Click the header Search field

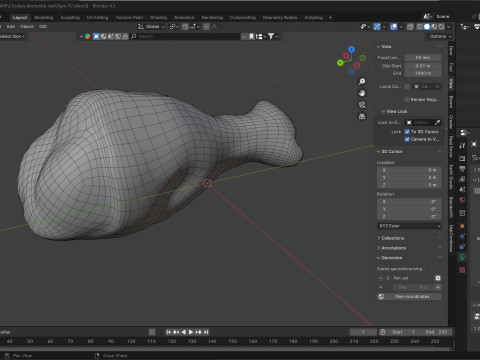point(185,36)
